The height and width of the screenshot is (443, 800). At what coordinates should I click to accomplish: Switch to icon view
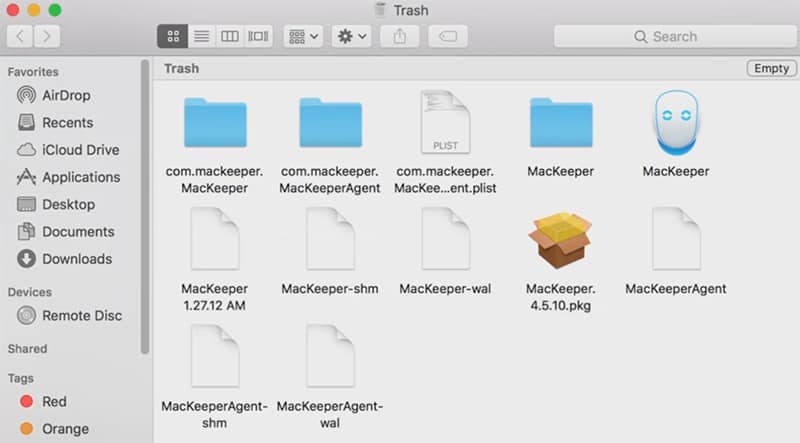pyautogui.click(x=173, y=36)
